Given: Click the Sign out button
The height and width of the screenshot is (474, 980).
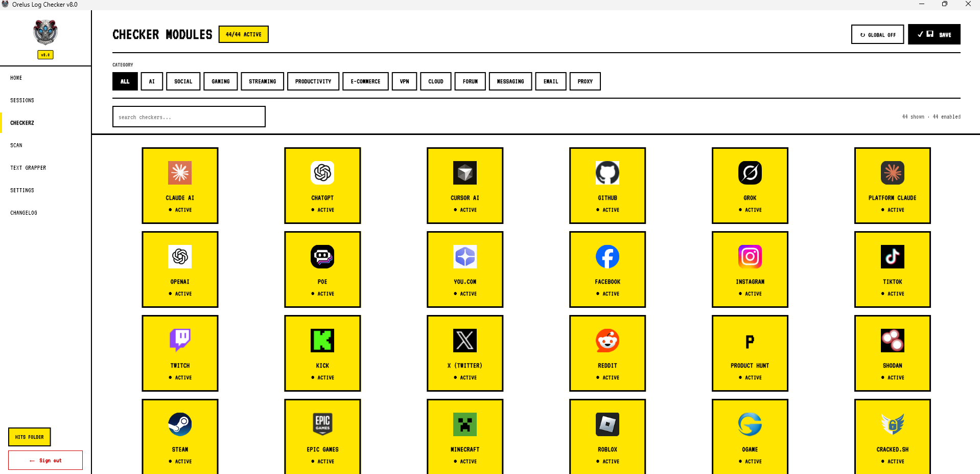Looking at the screenshot, I should (x=45, y=460).
